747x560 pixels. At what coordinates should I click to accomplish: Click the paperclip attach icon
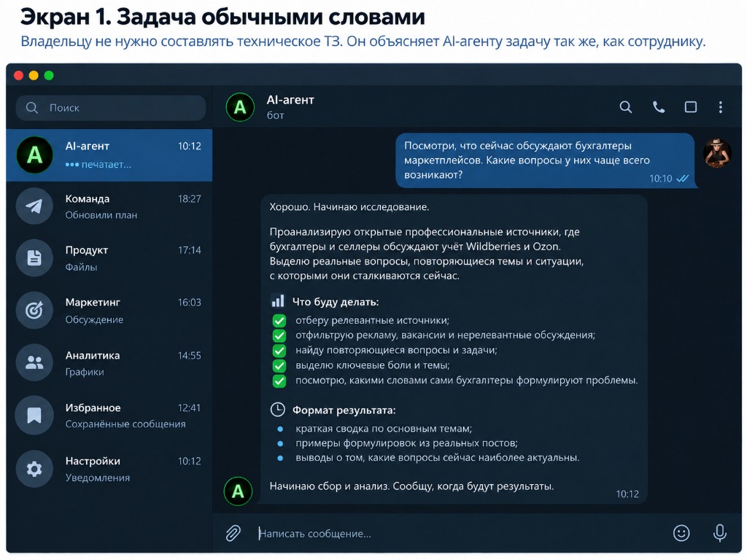[233, 533]
